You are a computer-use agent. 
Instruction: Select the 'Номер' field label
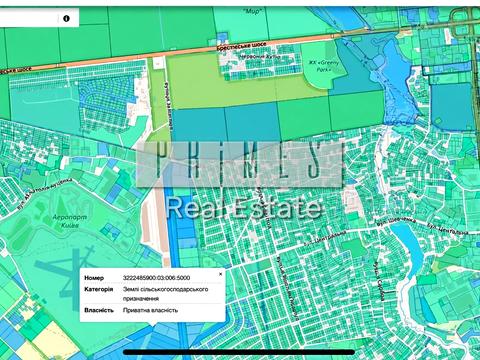[x=94, y=278]
